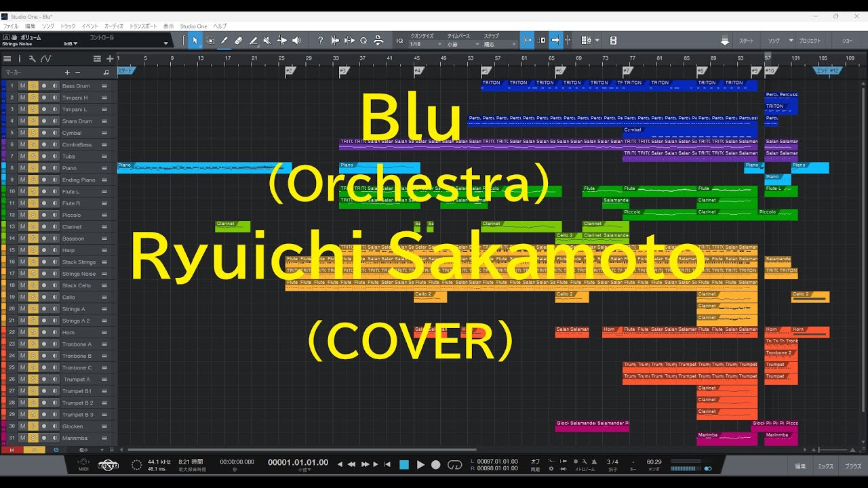Open the ブラウズ (Browse) panel button
868x488 pixels.
tap(853, 466)
